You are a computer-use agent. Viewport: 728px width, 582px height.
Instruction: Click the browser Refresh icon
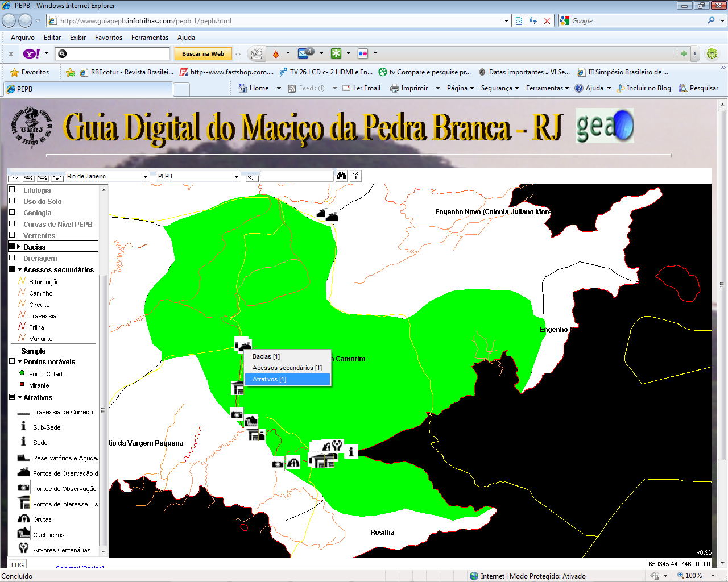[x=533, y=21]
